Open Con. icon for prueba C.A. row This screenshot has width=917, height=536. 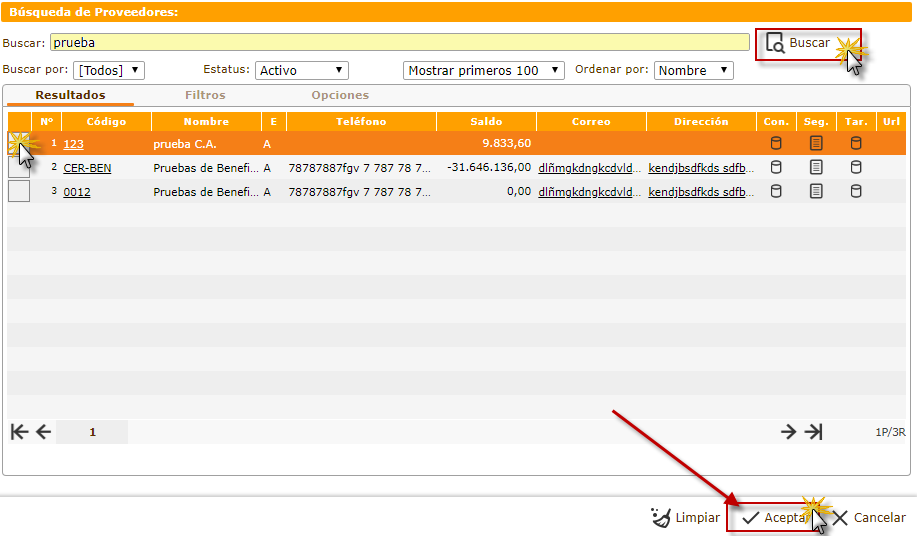point(776,143)
